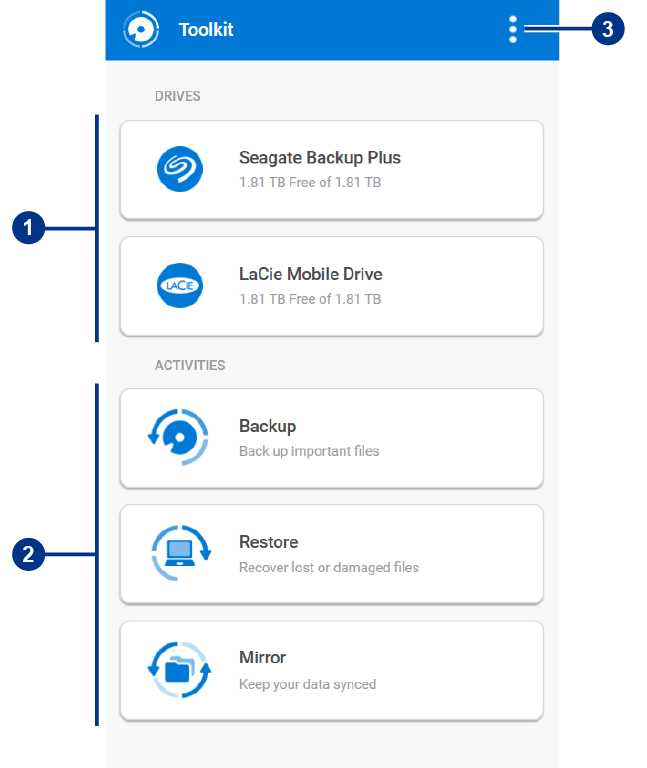Click the Toolkit logo icon
The image size is (647, 768).
pyautogui.click(x=141, y=29)
